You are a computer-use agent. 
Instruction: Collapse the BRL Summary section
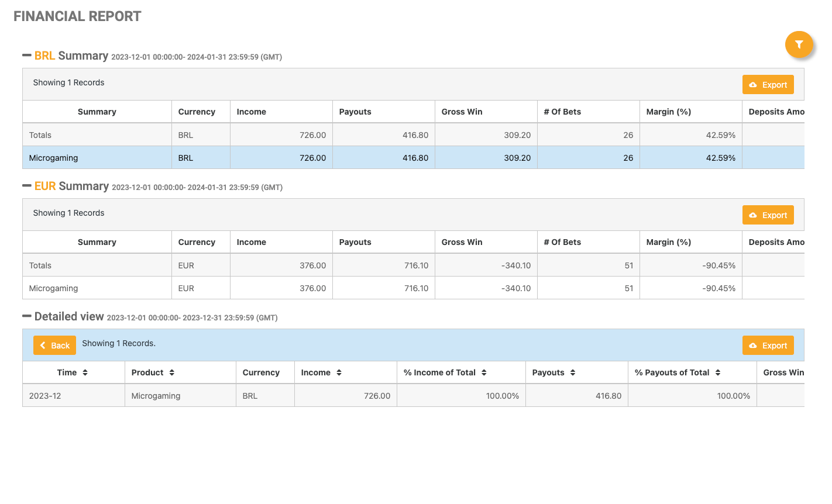pyautogui.click(x=27, y=56)
